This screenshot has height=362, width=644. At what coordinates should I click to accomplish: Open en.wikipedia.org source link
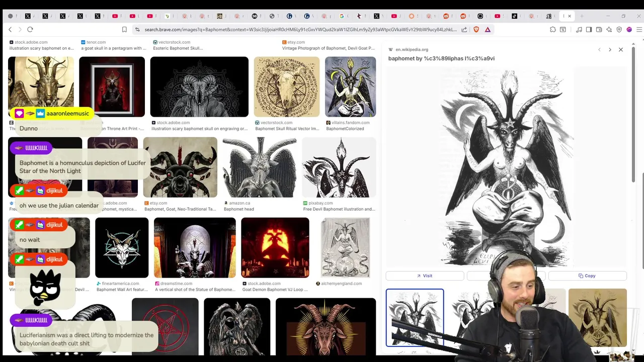coord(412,50)
